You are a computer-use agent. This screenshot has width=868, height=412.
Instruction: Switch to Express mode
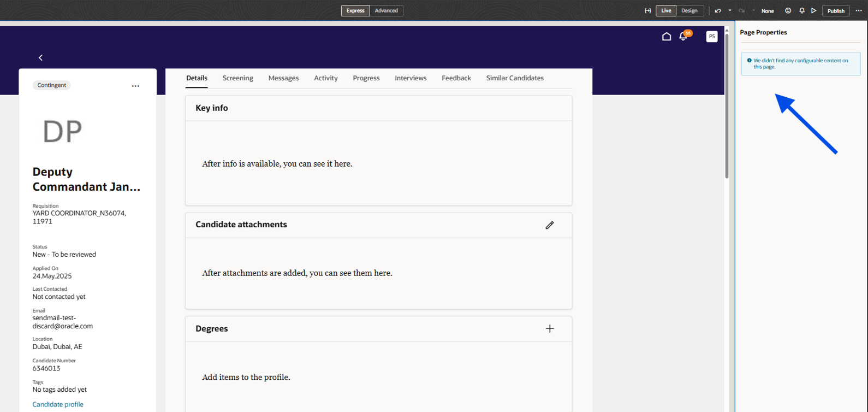pos(355,10)
